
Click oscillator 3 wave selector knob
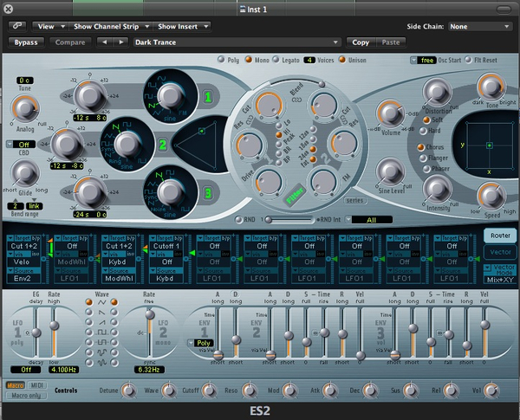[170, 192]
